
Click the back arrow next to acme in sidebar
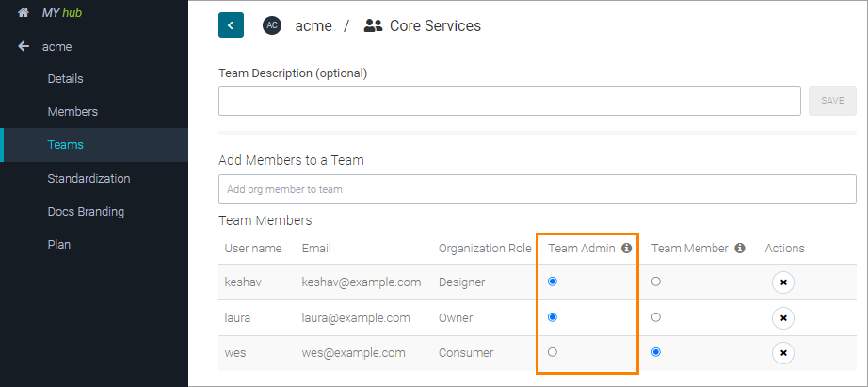click(x=24, y=46)
